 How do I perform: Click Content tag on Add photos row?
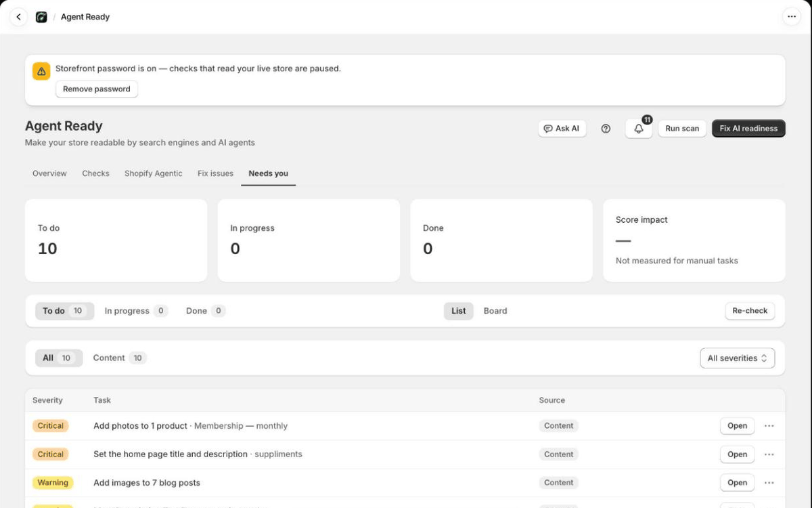coord(559,426)
